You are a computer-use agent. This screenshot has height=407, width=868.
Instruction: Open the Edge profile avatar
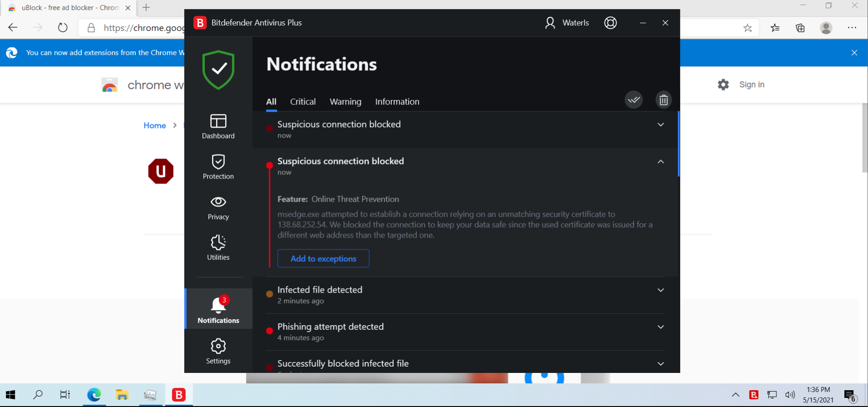coord(826,28)
